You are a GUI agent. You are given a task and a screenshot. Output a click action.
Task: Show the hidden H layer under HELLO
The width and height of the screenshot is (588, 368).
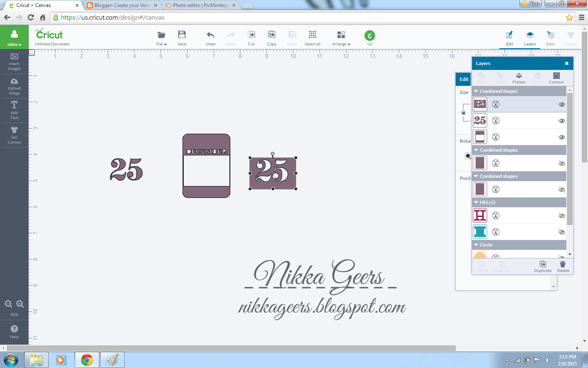[x=562, y=215]
